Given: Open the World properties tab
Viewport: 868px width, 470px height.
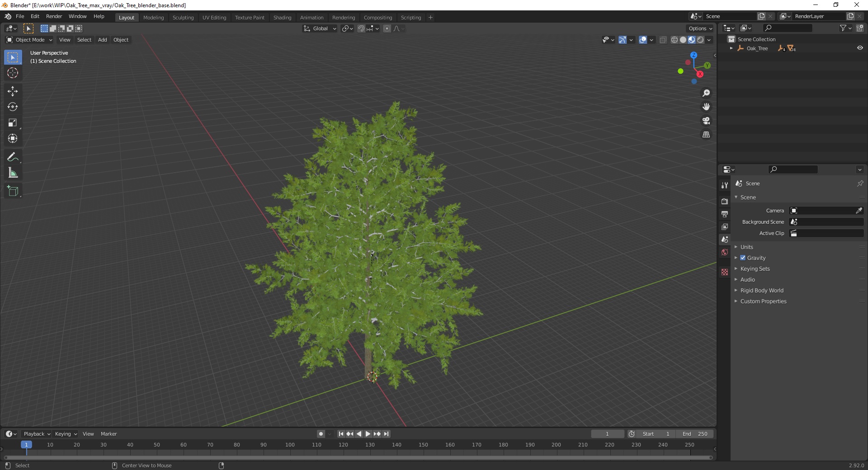Looking at the screenshot, I should point(725,252).
